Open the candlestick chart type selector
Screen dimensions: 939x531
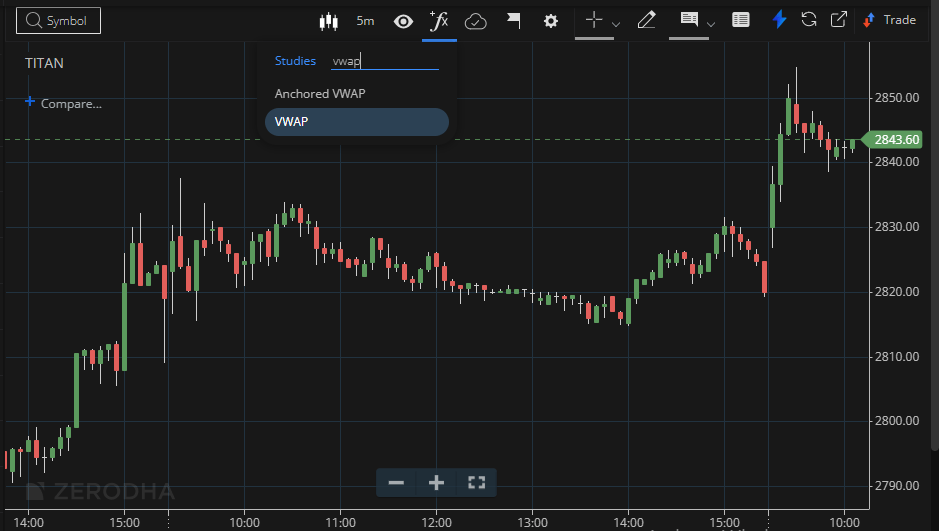tap(328, 22)
